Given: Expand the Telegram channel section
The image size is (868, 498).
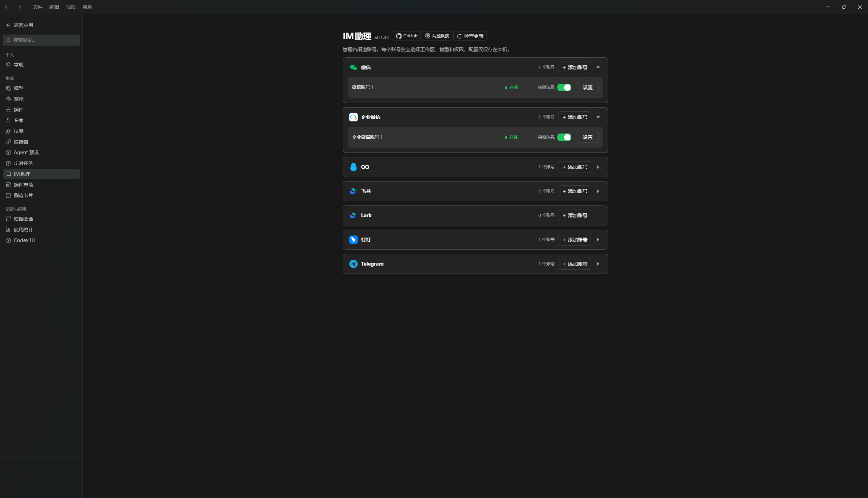Looking at the screenshot, I should point(598,264).
